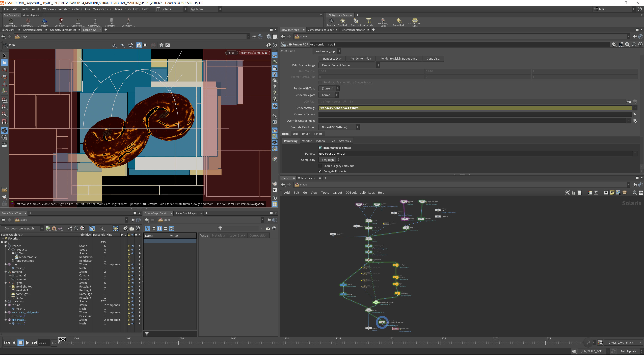Collapse the Render scope tree item
Image resolution: width=644 pixels, height=355 pixels.
tap(6, 246)
